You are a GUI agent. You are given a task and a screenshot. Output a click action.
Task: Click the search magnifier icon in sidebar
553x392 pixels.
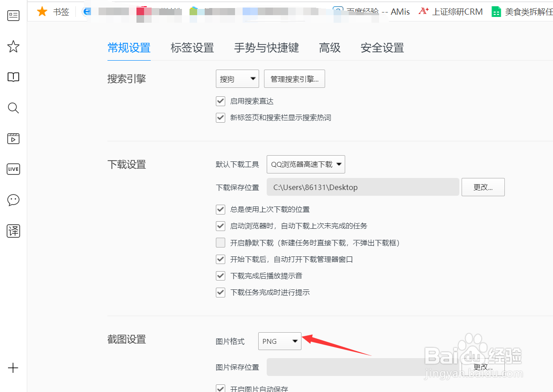point(13,107)
